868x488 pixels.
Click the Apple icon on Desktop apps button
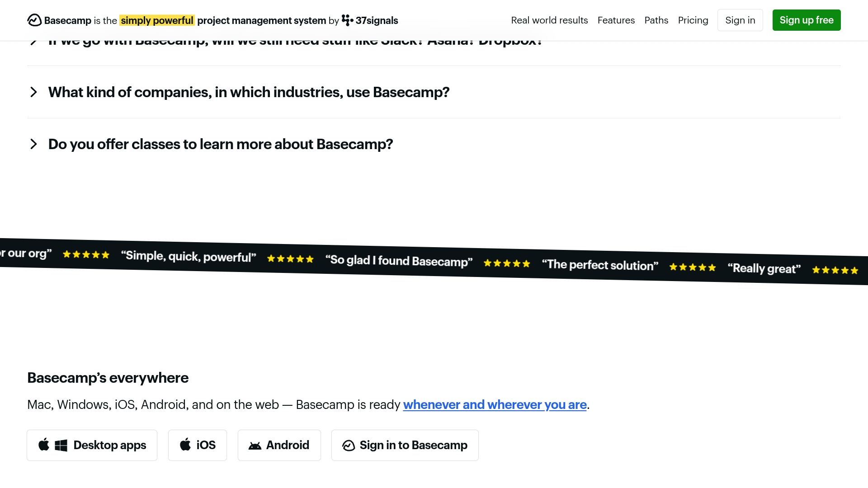[x=44, y=445]
